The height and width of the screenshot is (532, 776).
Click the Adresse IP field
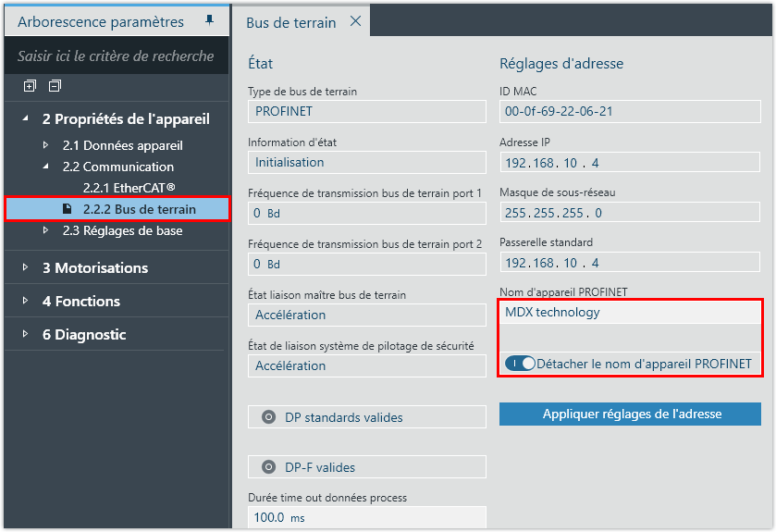click(x=630, y=163)
